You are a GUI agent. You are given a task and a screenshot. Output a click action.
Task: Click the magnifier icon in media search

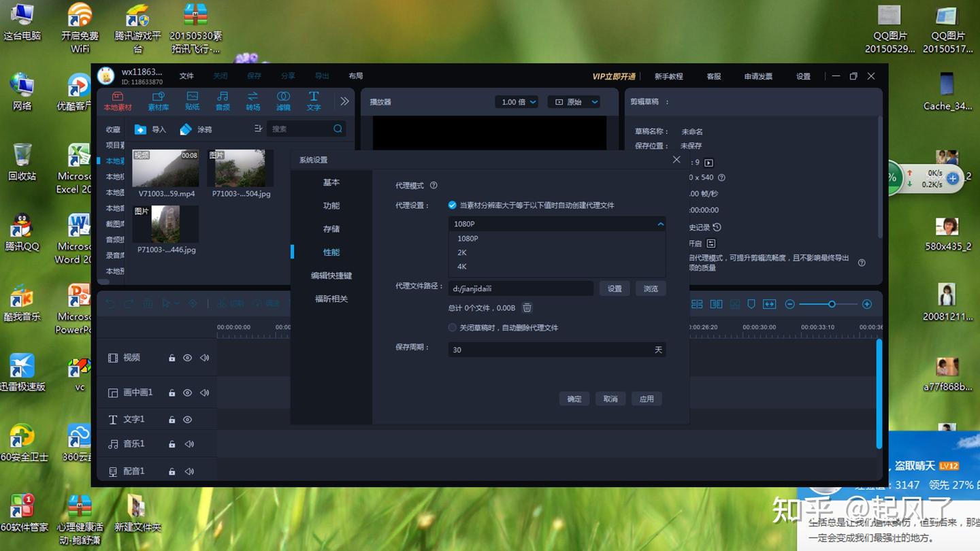pyautogui.click(x=338, y=129)
